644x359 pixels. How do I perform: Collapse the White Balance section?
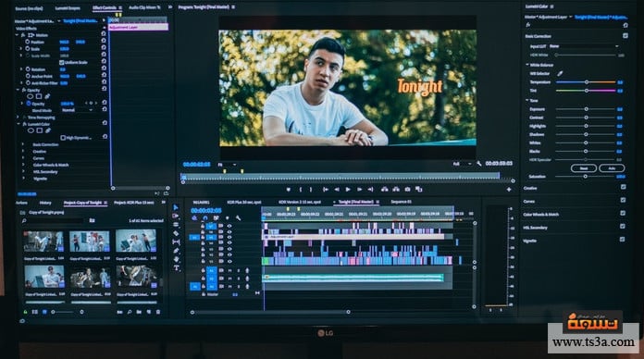tap(527, 65)
